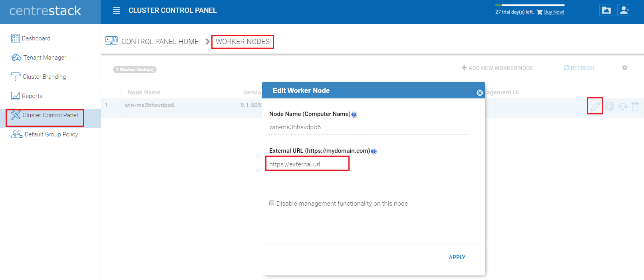Click the Default Group Policy users icon
Screen dimensions: 644x280
17,134
